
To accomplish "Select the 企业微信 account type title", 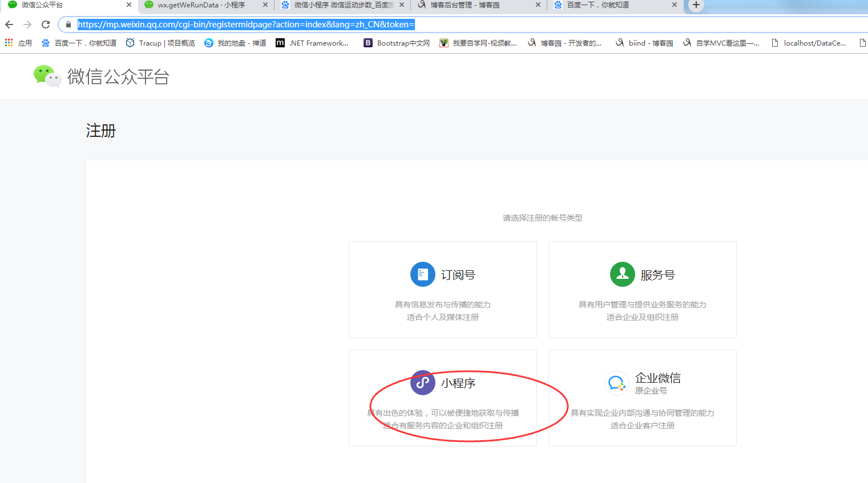I will coord(658,378).
